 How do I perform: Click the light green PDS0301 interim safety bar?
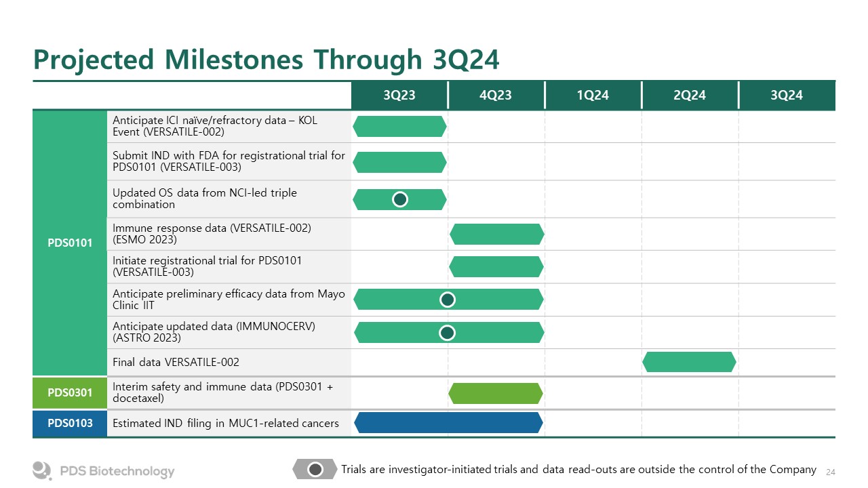tap(497, 393)
